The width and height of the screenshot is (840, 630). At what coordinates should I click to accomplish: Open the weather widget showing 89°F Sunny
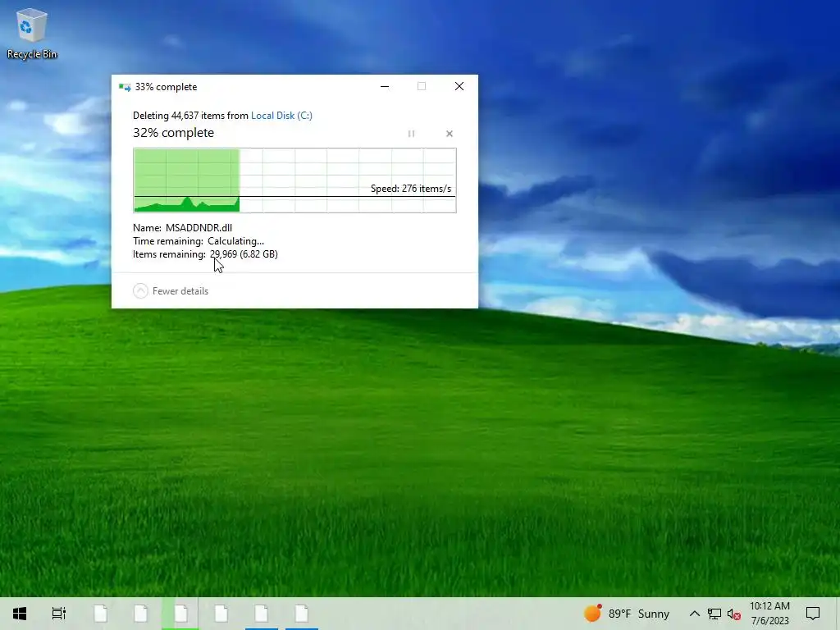627,614
